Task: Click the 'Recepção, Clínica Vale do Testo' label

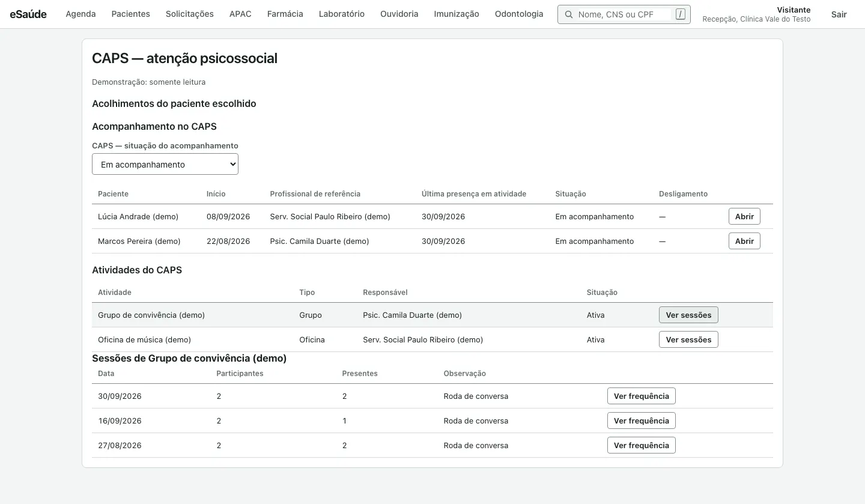Action: (x=756, y=19)
